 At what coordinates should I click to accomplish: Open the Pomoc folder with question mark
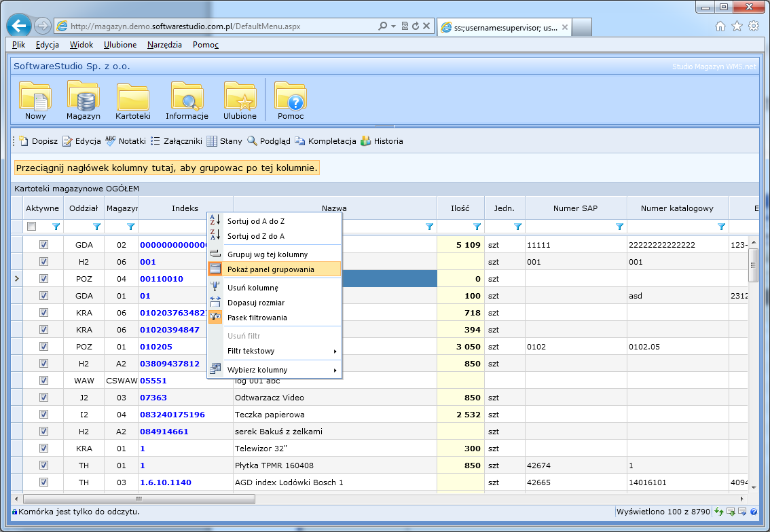point(291,100)
